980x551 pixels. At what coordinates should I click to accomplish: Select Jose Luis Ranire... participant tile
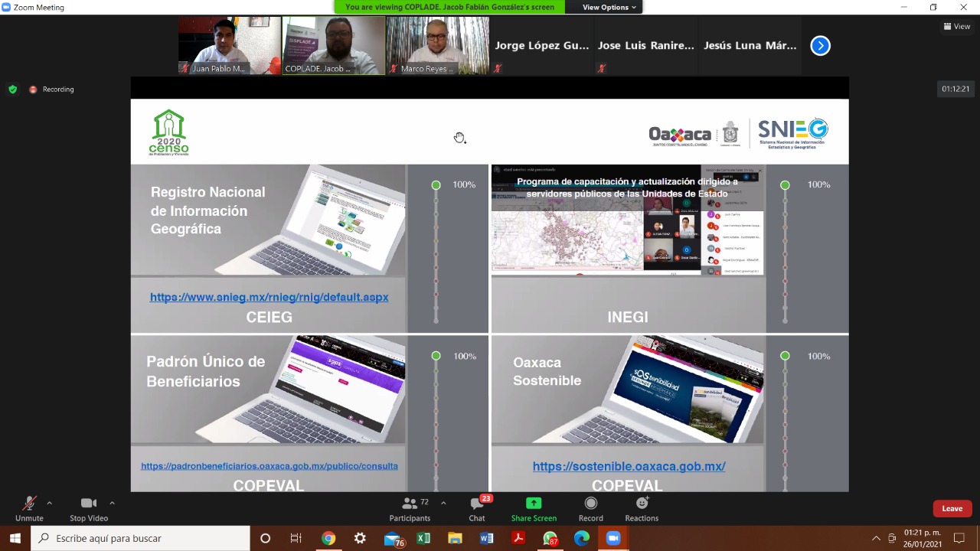645,46
